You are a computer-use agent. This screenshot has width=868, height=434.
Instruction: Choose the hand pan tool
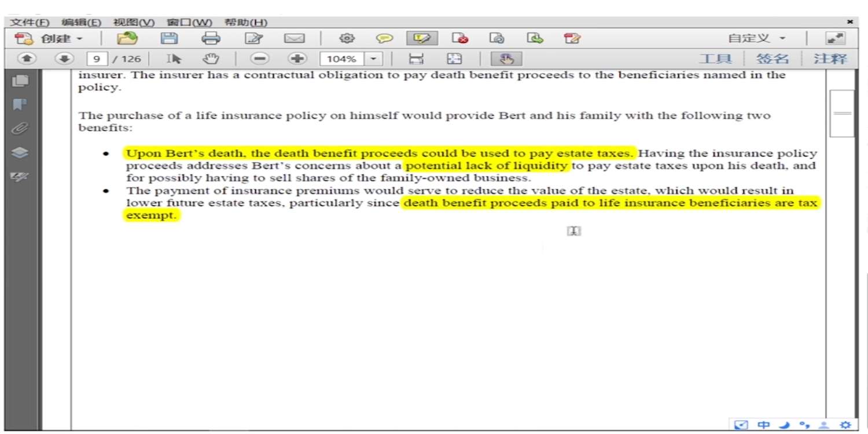211,58
